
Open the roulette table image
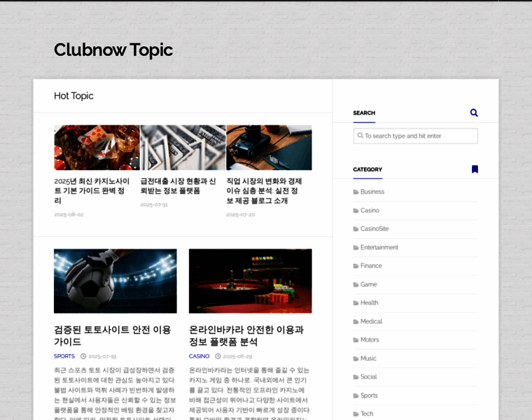click(x=251, y=281)
